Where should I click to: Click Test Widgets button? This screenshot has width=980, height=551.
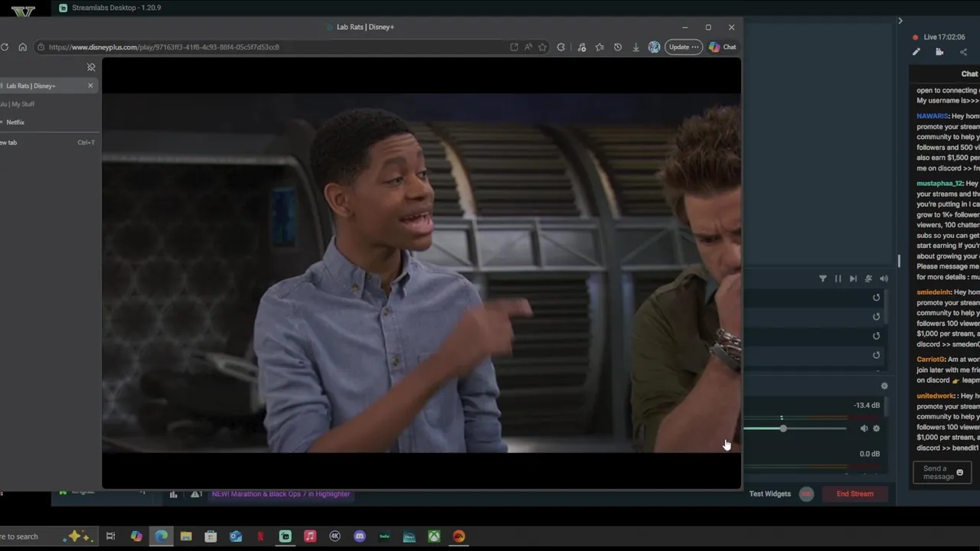point(769,494)
